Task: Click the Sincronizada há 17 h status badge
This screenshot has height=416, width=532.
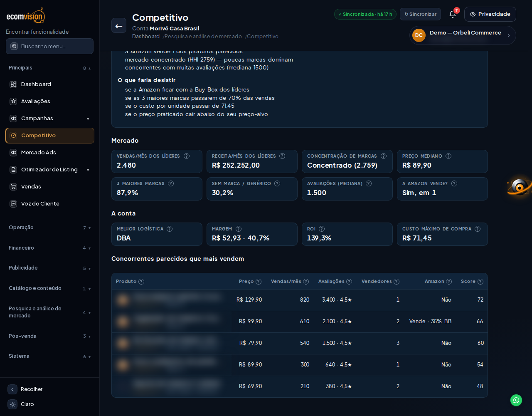Action: click(365, 14)
